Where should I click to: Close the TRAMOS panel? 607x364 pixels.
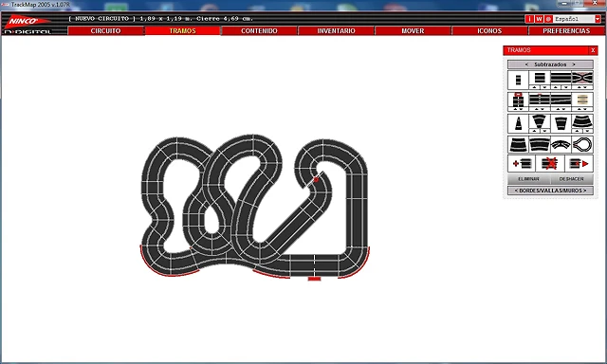593,50
